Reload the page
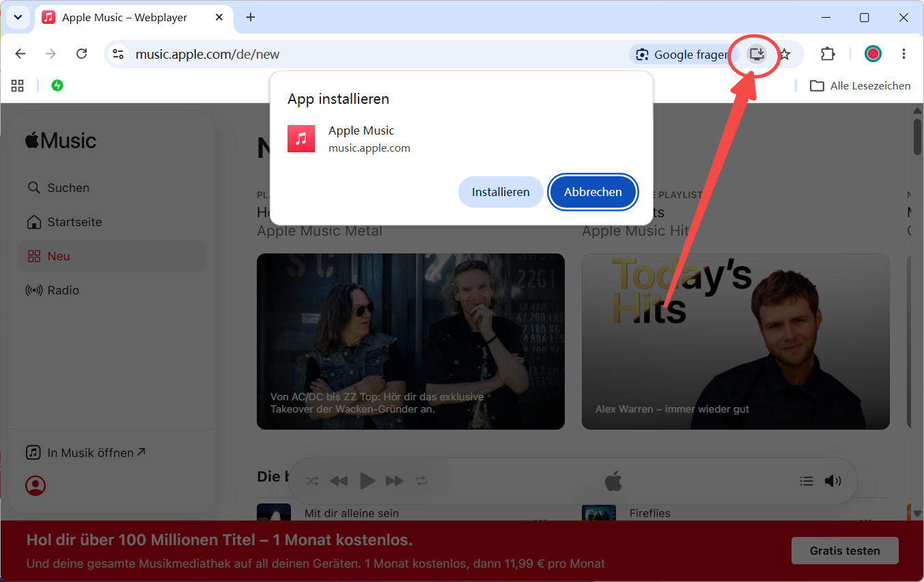Viewport: 924px width, 582px height. click(x=81, y=54)
